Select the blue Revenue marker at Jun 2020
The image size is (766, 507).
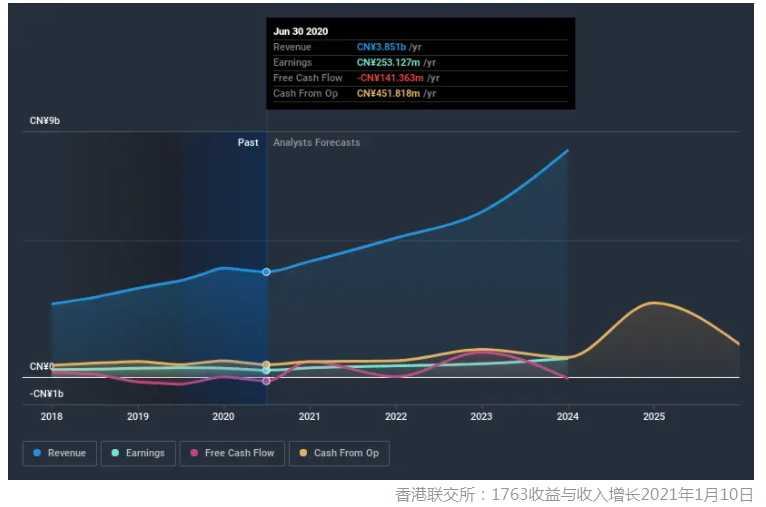(266, 272)
